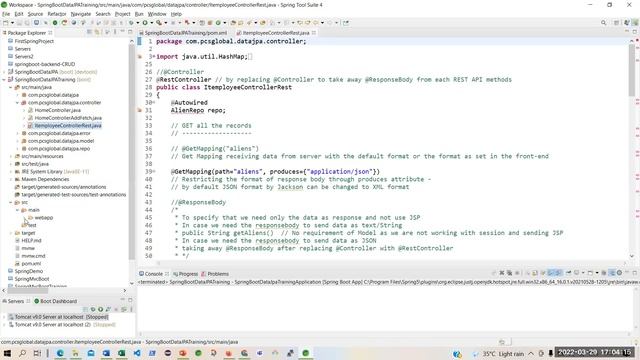Viewport: 640px width, 360px height.
Task: Open dropdown arrow beside Run icon
Action: [151, 23]
